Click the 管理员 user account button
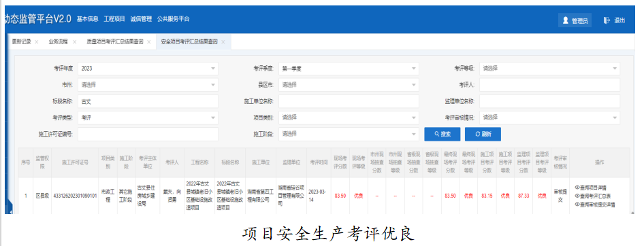This screenshot has width=644, height=246. pos(575,20)
